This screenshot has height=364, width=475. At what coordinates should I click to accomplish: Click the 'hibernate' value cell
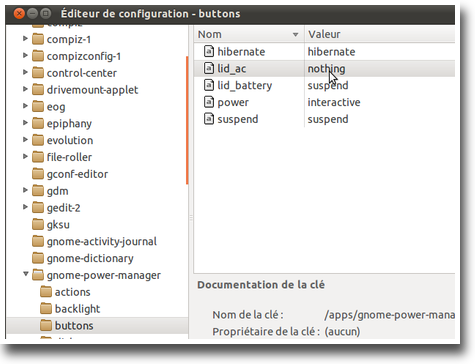331,52
